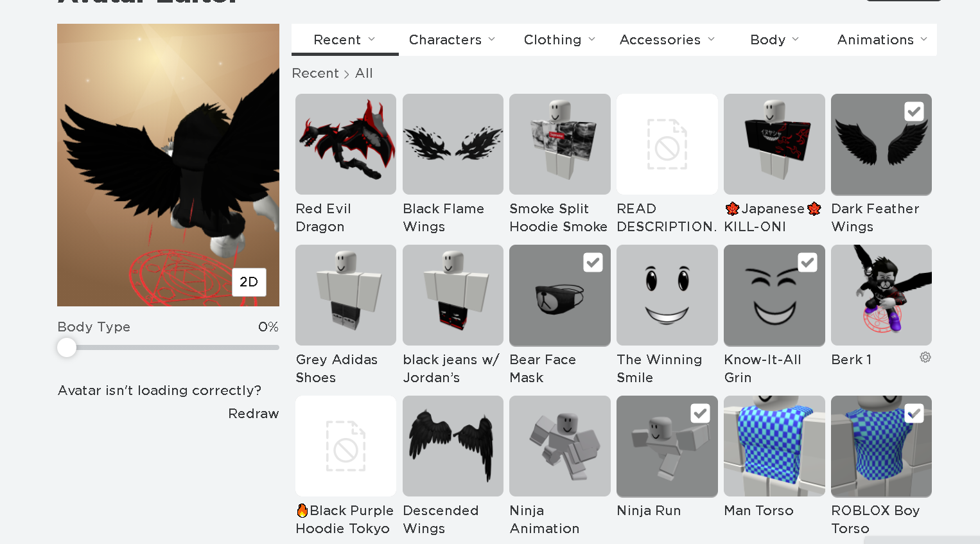
Task: Open the Animations dropdown
Action: point(882,40)
